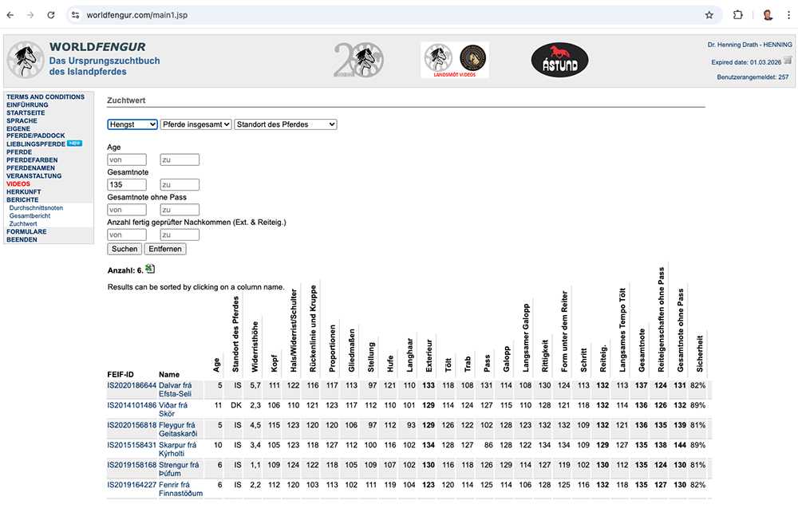Reload the page with the browser refresh icon
Screen dimensions: 798x532
pyautogui.click(x=51, y=15)
